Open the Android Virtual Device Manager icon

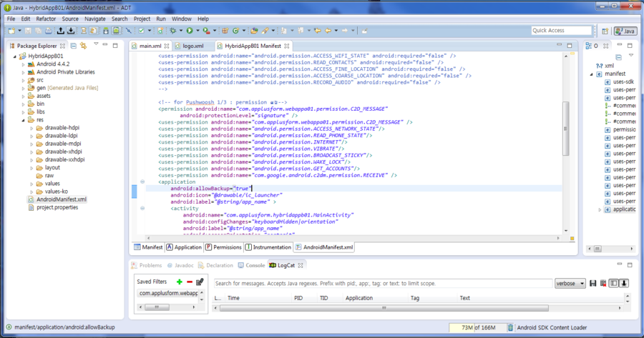(116, 31)
